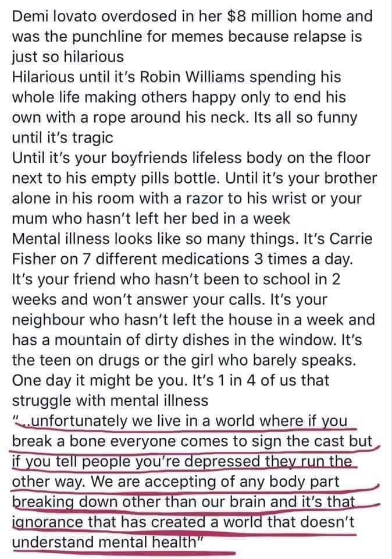This screenshot has width=392, height=559.
Task: Click the words "until it's tragic"
Action: point(58,137)
